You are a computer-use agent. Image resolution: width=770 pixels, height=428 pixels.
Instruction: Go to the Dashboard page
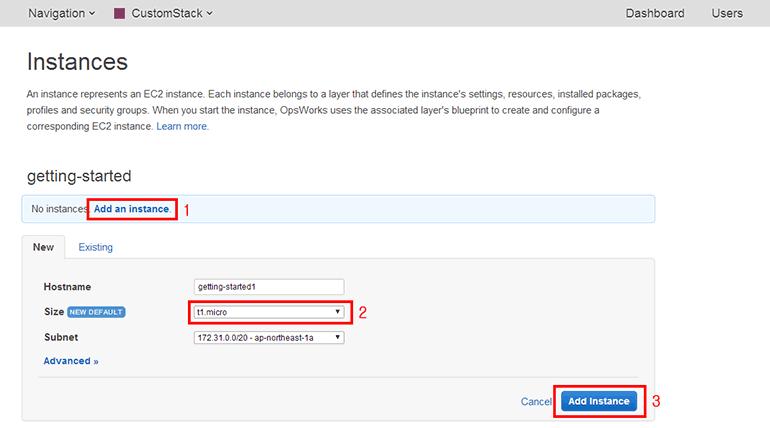click(x=655, y=13)
